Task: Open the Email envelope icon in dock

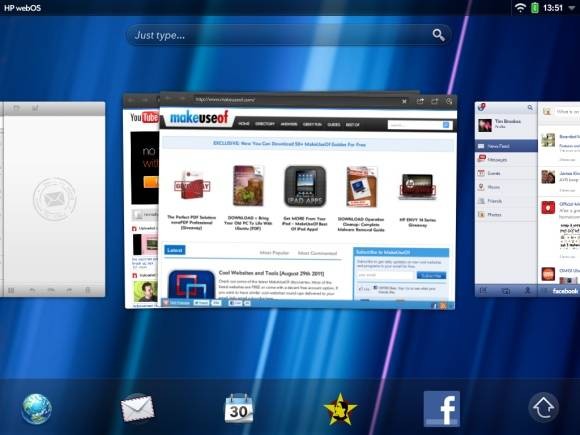Action: click(x=137, y=408)
